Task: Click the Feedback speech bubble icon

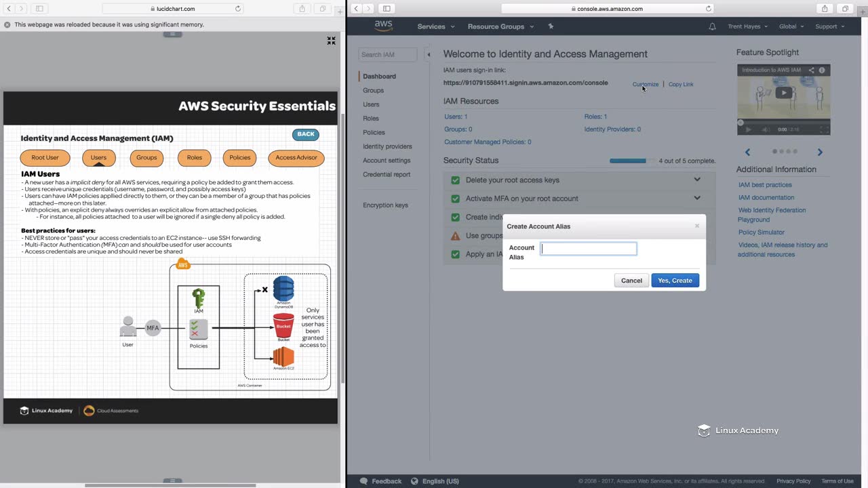Action: [363, 481]
